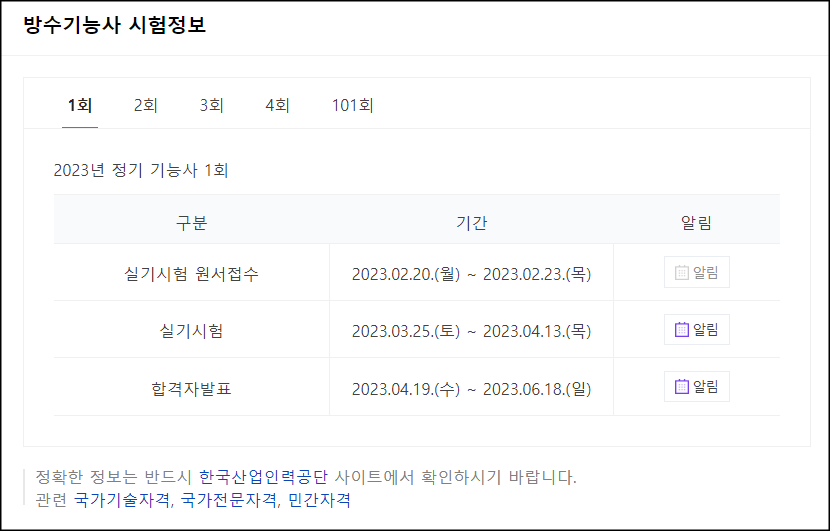This screenshot has height=531, width=830.
Task: Switch to the 4회 tab
Action: (277, 105)
